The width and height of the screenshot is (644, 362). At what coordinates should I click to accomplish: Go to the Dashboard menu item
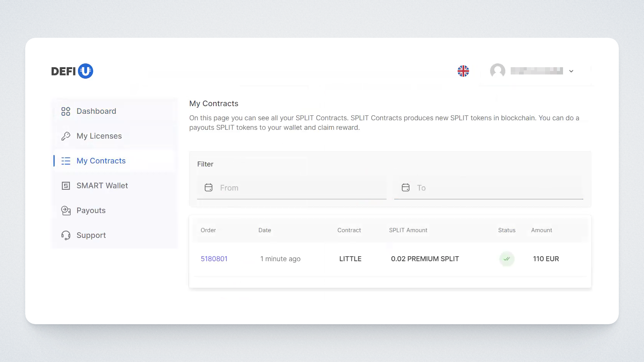coord(96,111)
